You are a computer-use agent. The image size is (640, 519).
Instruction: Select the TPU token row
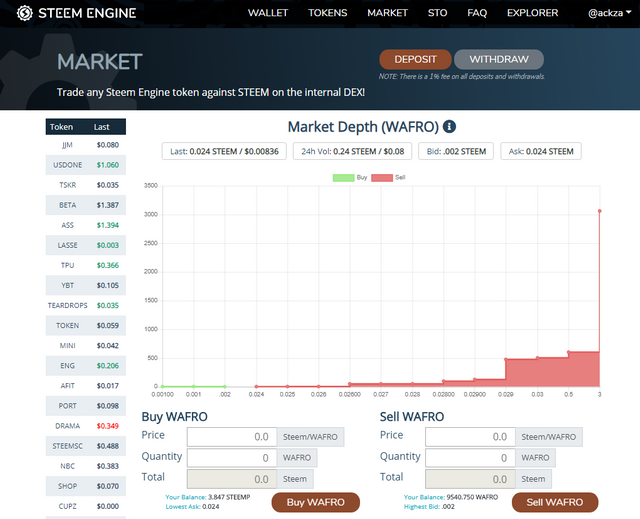[x=86, y=265]
